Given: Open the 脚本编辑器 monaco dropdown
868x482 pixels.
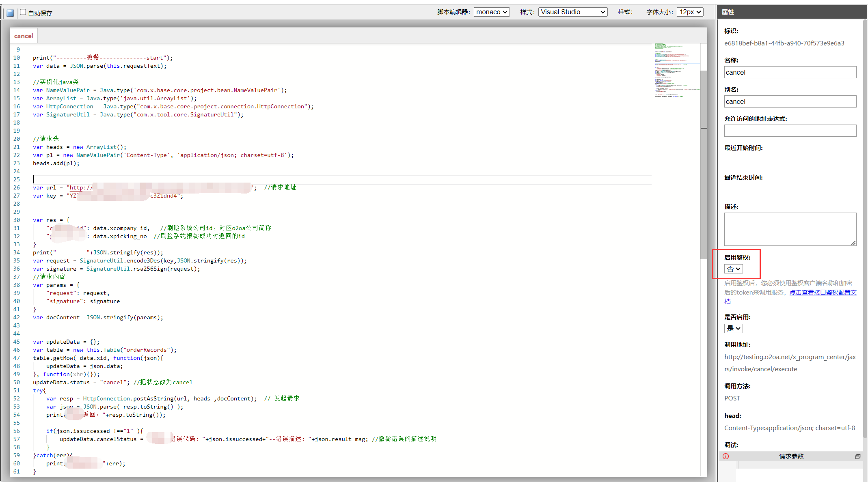Looking at the screenshot, I should click(x=492, y=12).
